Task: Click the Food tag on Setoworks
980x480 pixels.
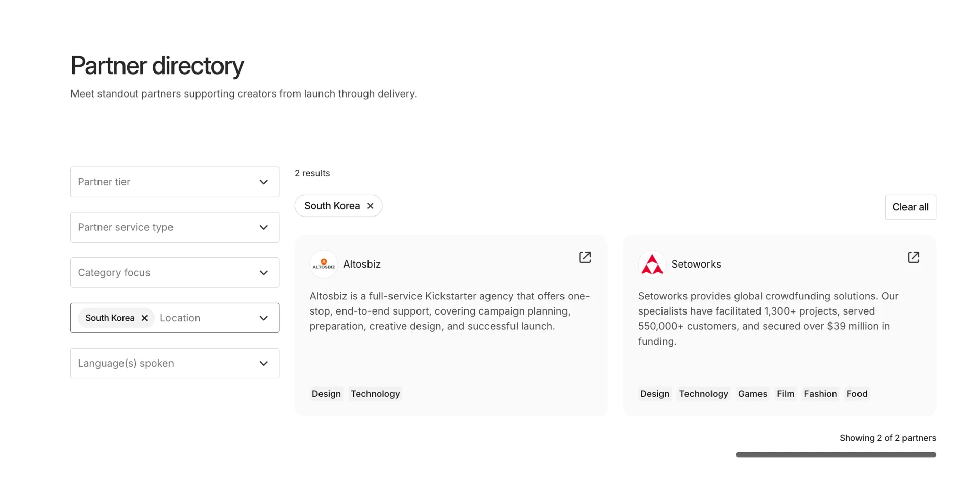Action: click(x=856, y=394)
